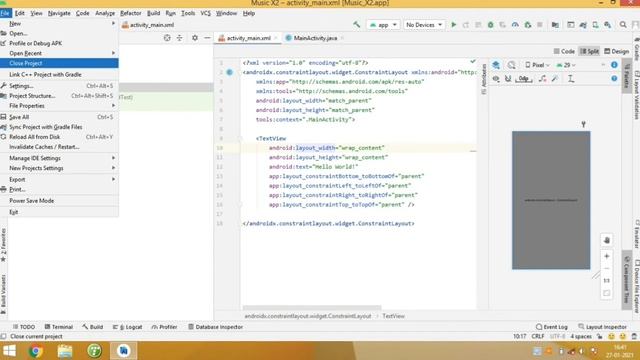
Task: Expand Manage IDE Settings submenu
Action: click(x=59, y=158)
